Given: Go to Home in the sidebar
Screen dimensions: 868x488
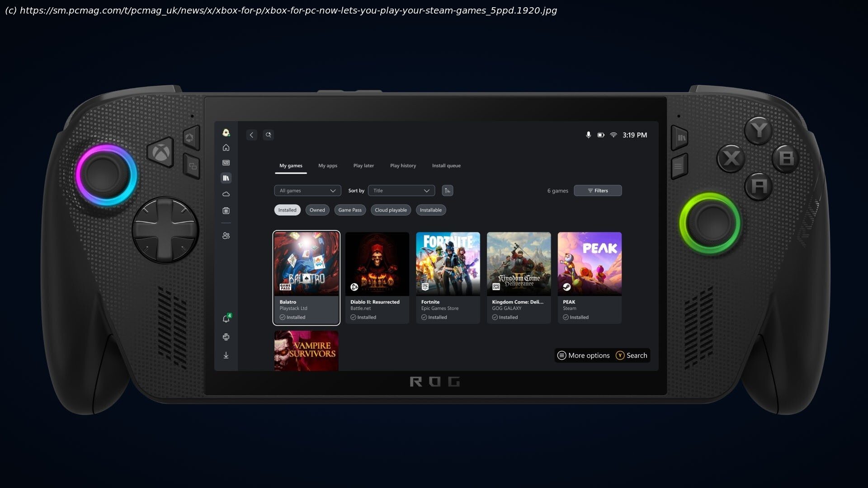Looking at the screenshot, I should point(226,148).
